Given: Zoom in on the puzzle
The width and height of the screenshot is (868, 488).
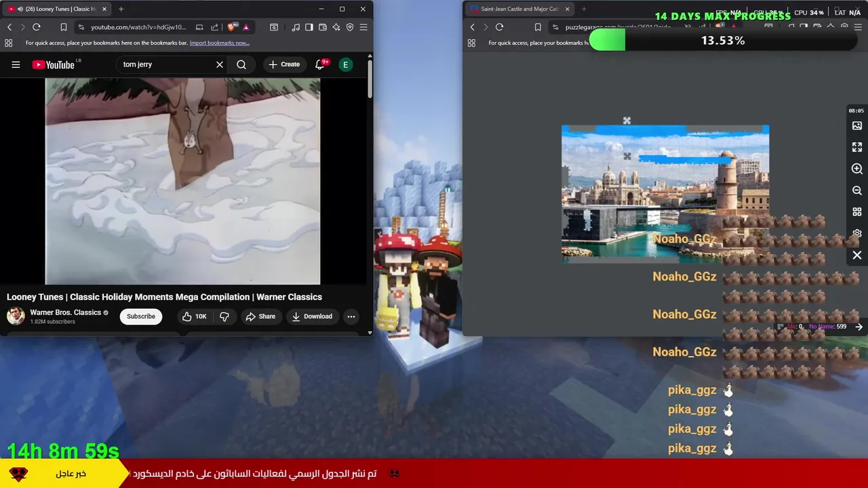Looking at the screenshot, I should point(857,169).
